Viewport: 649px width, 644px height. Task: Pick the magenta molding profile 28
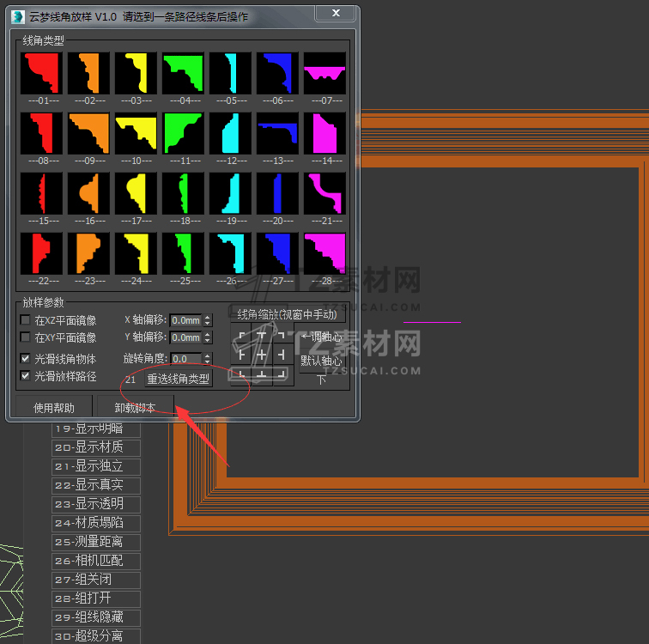(x=324, y=253)
